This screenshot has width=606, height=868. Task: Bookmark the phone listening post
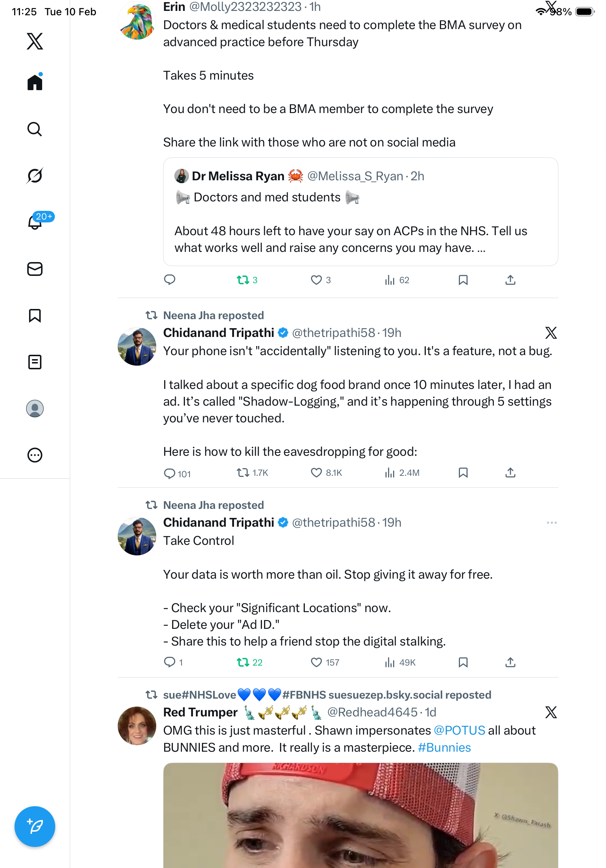[463, 473]
